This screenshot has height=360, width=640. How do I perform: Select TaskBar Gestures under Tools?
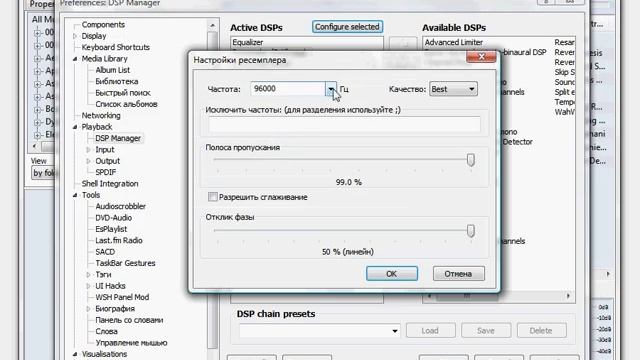tap(125, 263)
